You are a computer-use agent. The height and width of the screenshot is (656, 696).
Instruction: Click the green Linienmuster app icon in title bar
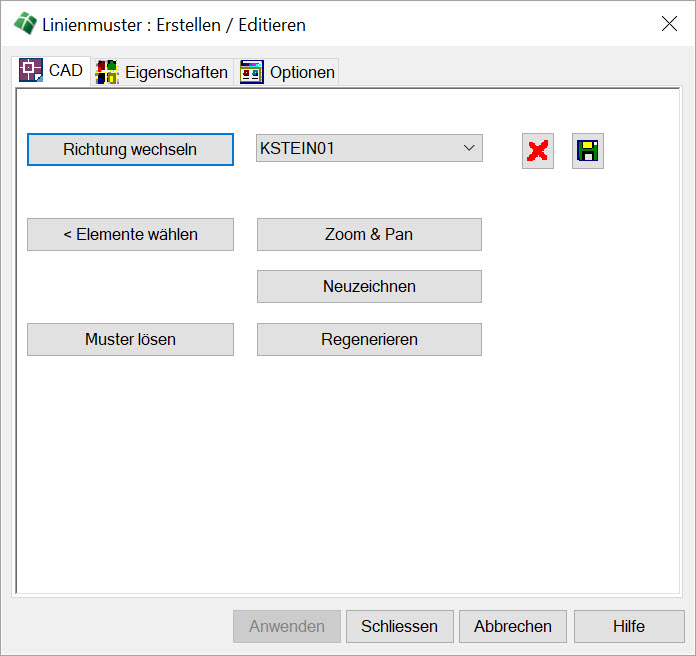point(25,24)
